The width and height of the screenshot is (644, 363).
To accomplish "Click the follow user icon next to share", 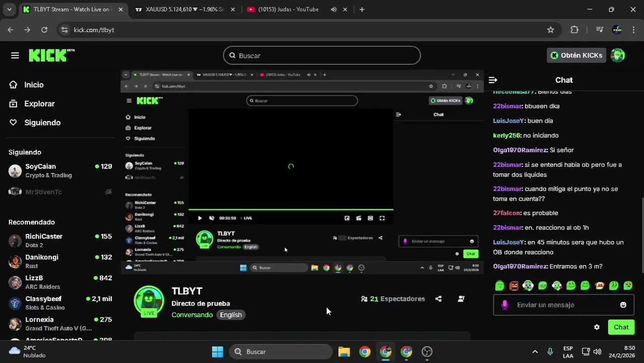I will (x=461, y=299).
